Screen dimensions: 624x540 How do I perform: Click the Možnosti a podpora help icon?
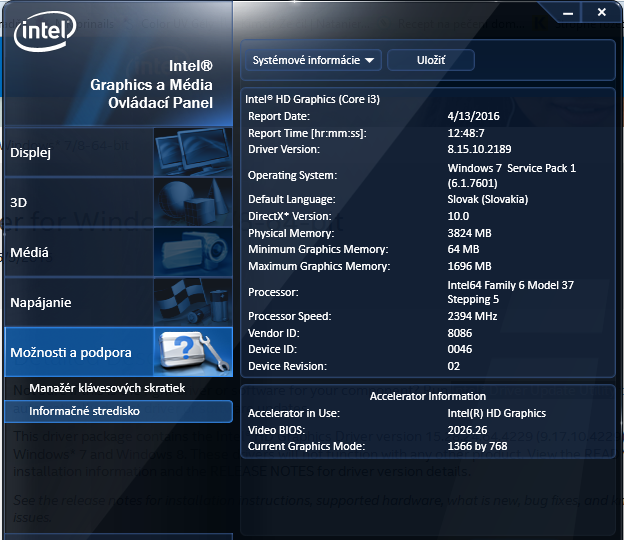pos(193,352)
